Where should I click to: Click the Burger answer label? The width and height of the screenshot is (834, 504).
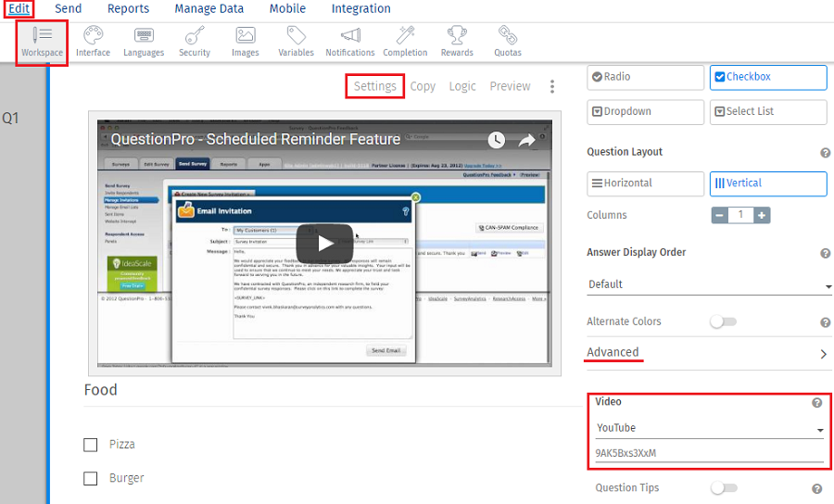click(x=127, y=478)
